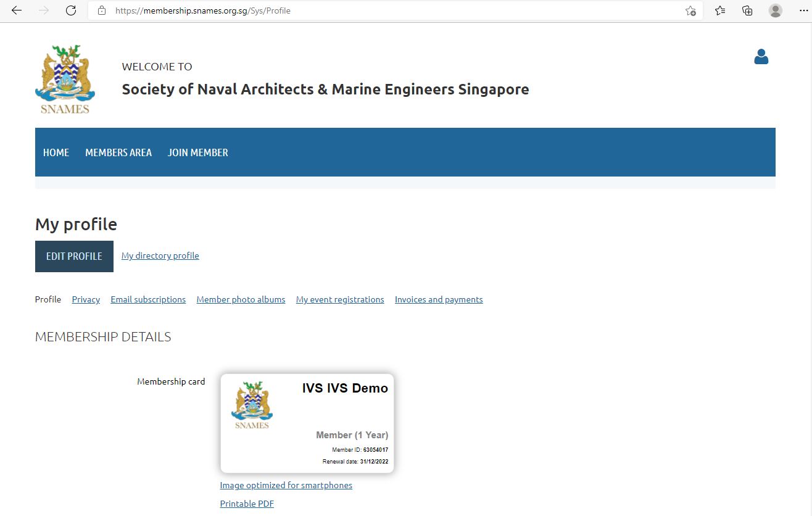Go back with the browser back arrow

click(17, 10)
